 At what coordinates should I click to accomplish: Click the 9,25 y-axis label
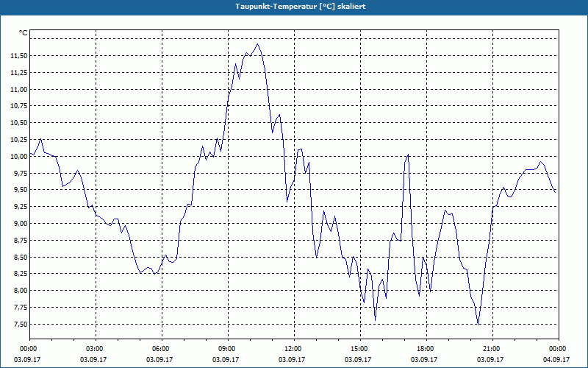pyautogui.click(x=21, y=207)
